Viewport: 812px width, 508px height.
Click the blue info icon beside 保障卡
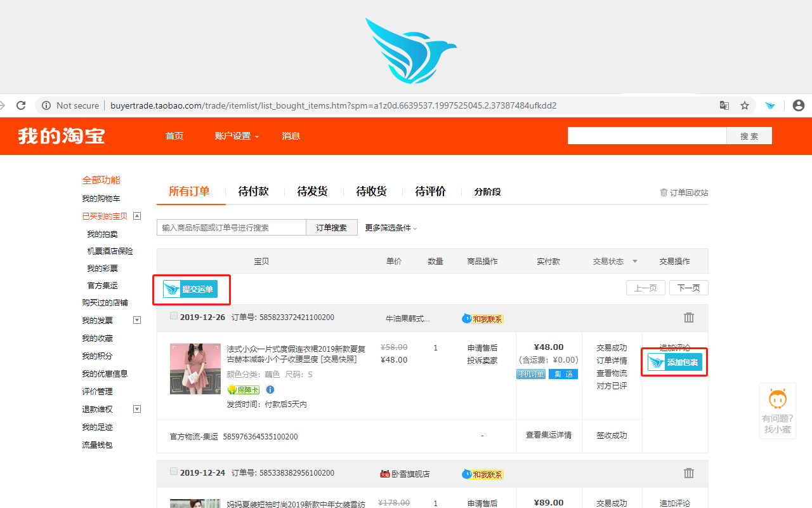(x=270, y=389)
